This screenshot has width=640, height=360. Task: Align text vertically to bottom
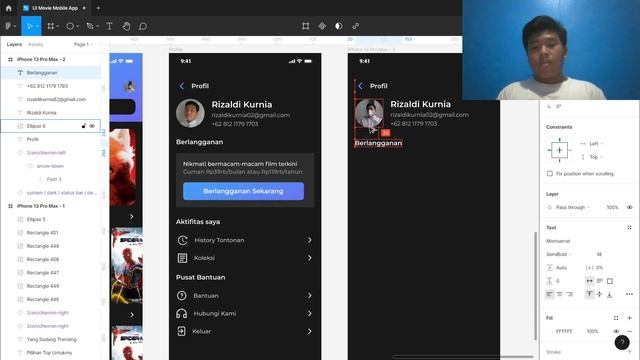[609, 294]
